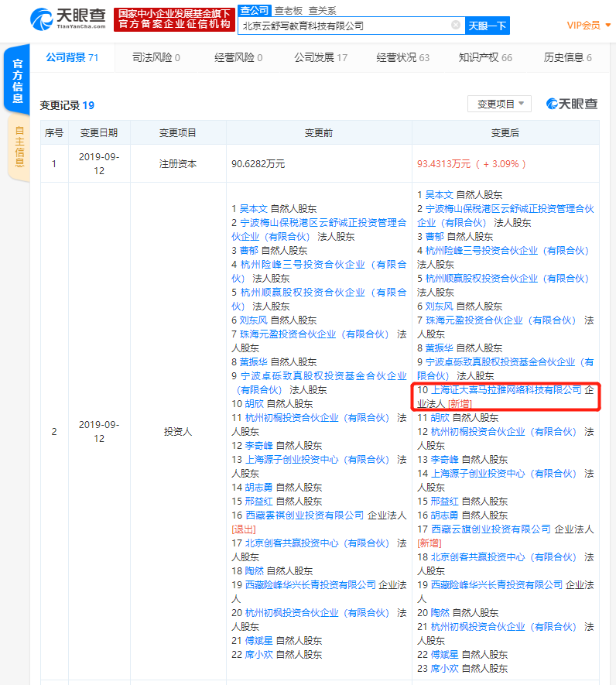The image size is (616, 685).
Task: Click the 国家中小企业发展基金 banner
Action: click(174, 19)
